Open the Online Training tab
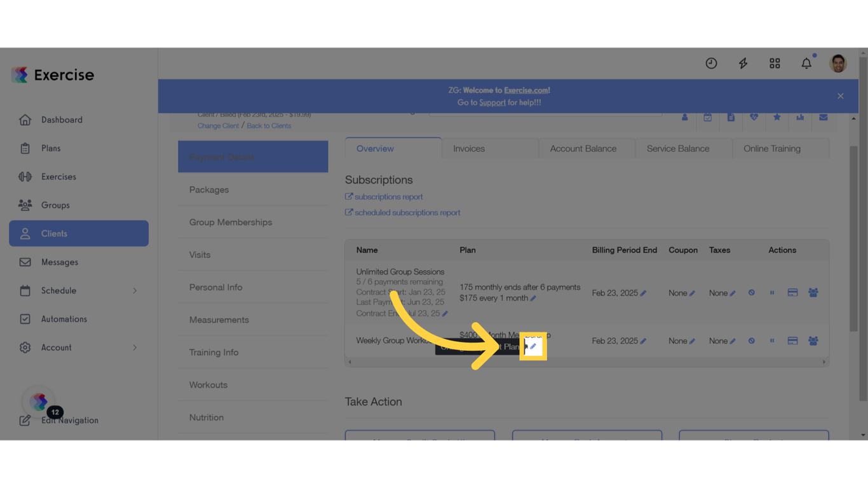Screen dimensions: 868x488 [771, 148]
